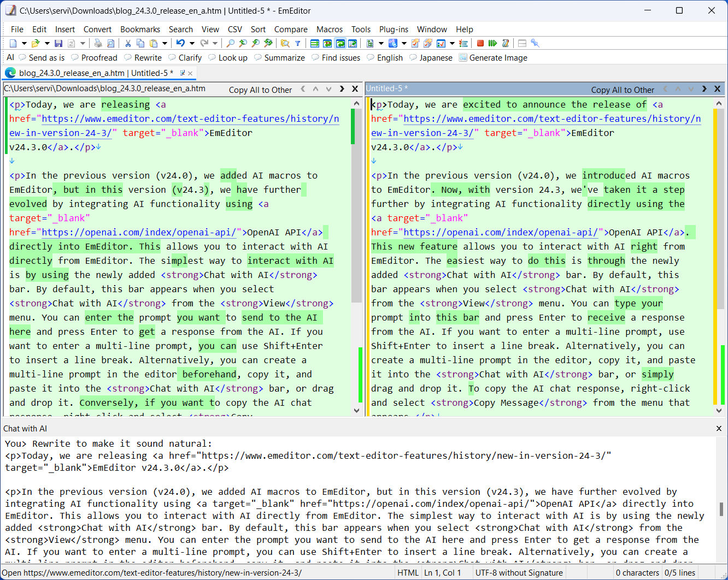This screenshot has height=580, width=728.
Task: Expand the Redo history dropdown arrow
Action: click(215, 43)
